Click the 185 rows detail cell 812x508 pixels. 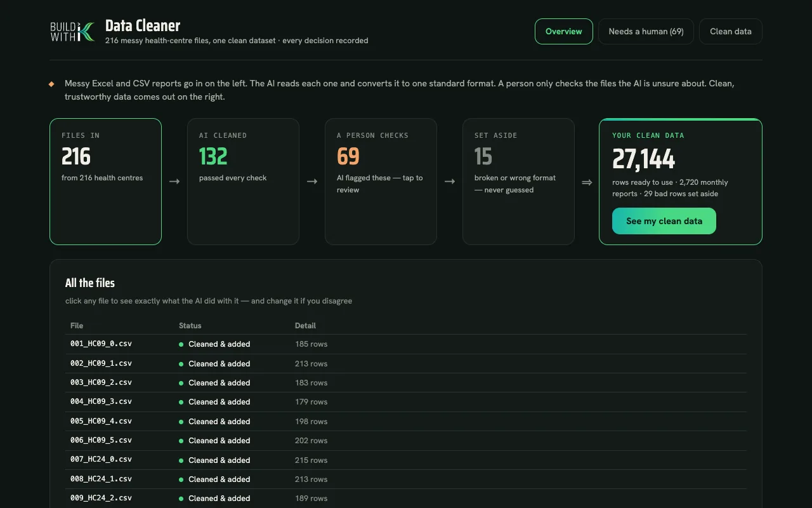coord(311,344)
